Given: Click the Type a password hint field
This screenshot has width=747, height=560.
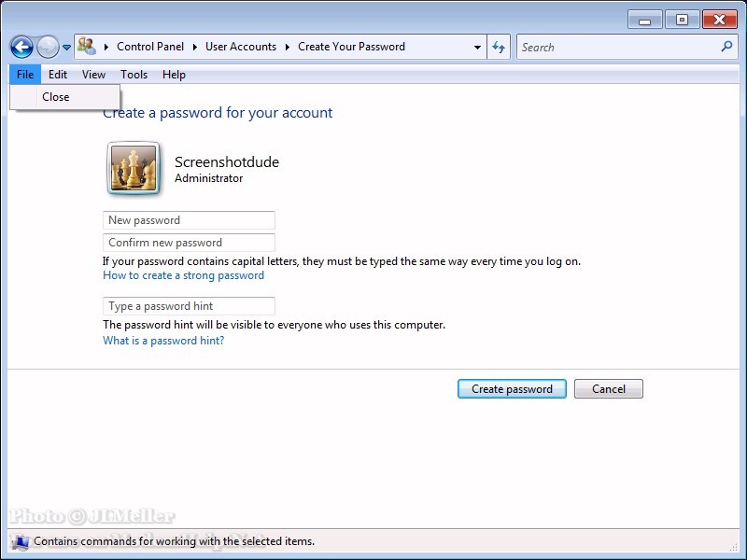Looking at the screenshot, I should (x=189, y=306).
